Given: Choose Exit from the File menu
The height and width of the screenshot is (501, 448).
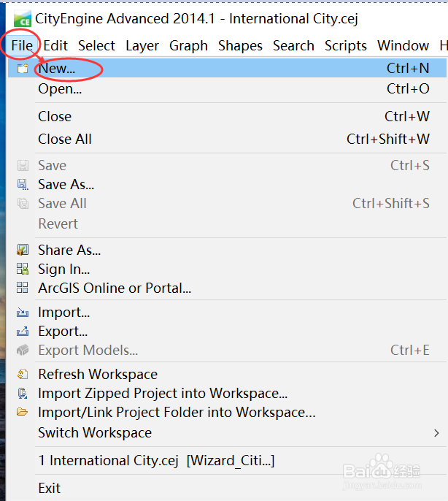Looking at the screenshot, I should [x=227, y=488].
